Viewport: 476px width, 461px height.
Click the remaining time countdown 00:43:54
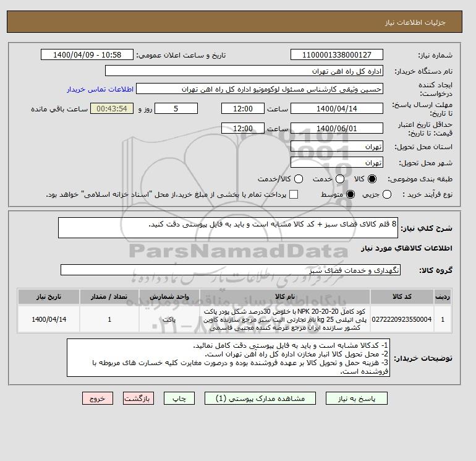point(112,108)
